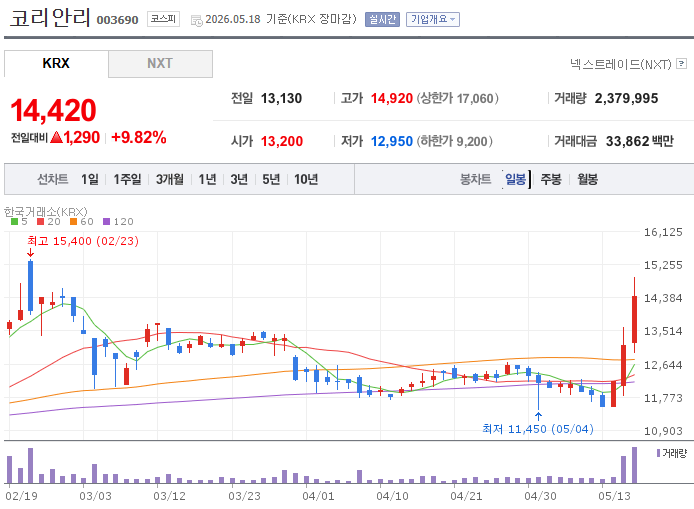Click the tallest rightmost volume bar
Image resolution: width=694 pixels, height=509 pixels.
click(x=634, y=465)
